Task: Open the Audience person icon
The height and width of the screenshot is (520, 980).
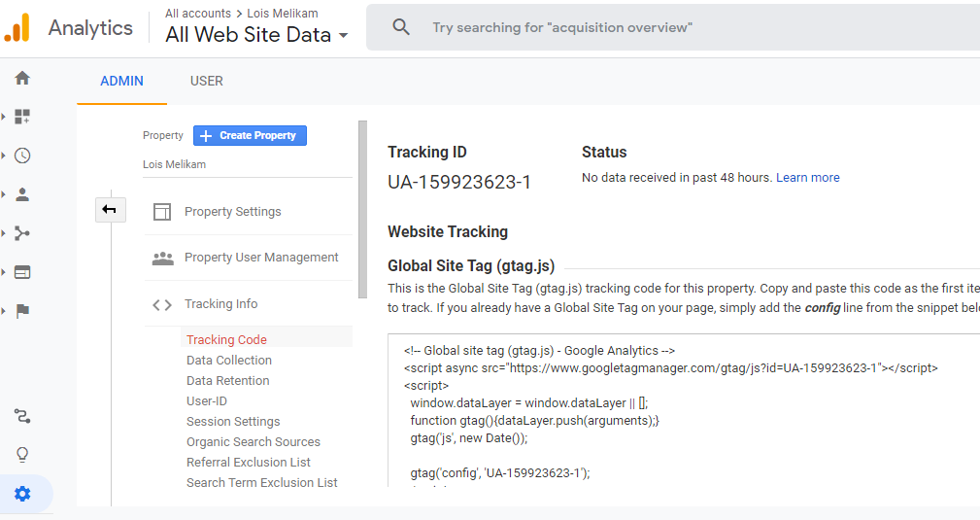Action: point(22,194)
